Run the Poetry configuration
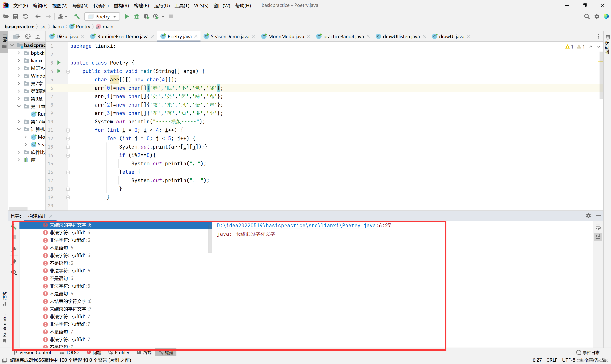This screenshot has height=364, width=611. [127, 16]
